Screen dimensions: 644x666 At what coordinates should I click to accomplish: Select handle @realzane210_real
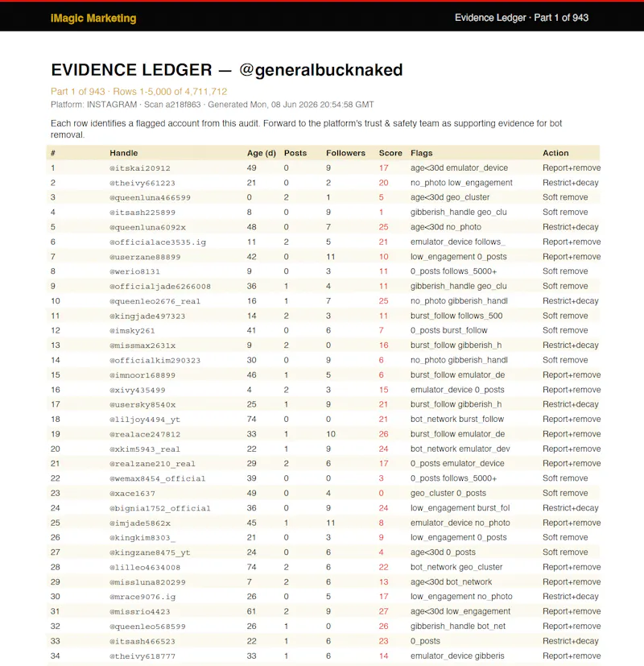coord(152,464)
